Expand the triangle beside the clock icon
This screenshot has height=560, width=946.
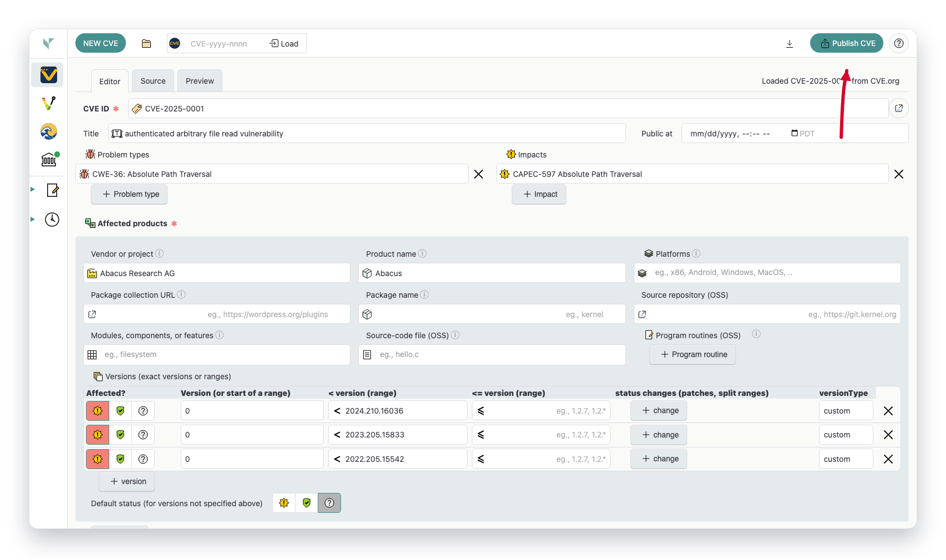pyautogui.click(x=32, y=220)
